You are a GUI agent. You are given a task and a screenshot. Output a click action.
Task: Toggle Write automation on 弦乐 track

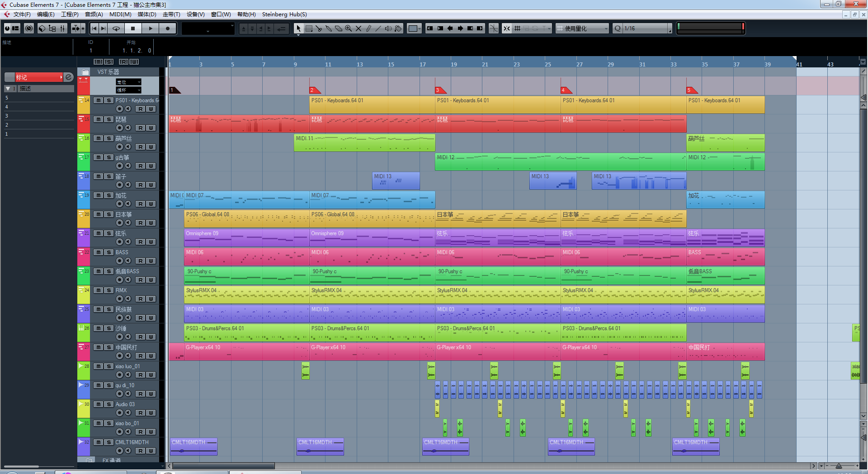click(151, 242)
